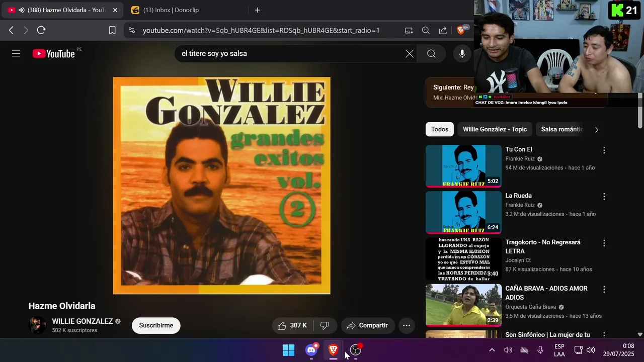Open Tu Con El video title
644x362 pixels.
(x=519, y=149)
